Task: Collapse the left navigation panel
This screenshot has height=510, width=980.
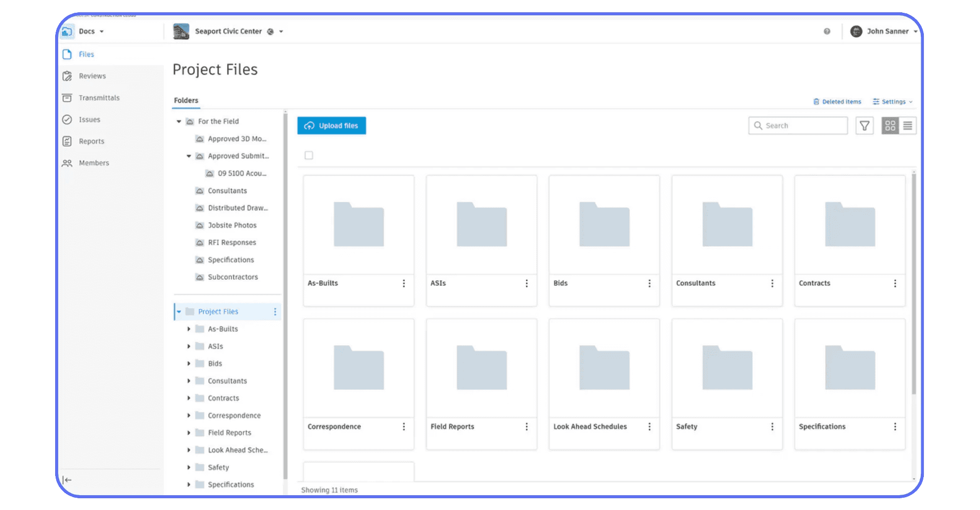Action: pyautogui.click(x=67, y=480)
